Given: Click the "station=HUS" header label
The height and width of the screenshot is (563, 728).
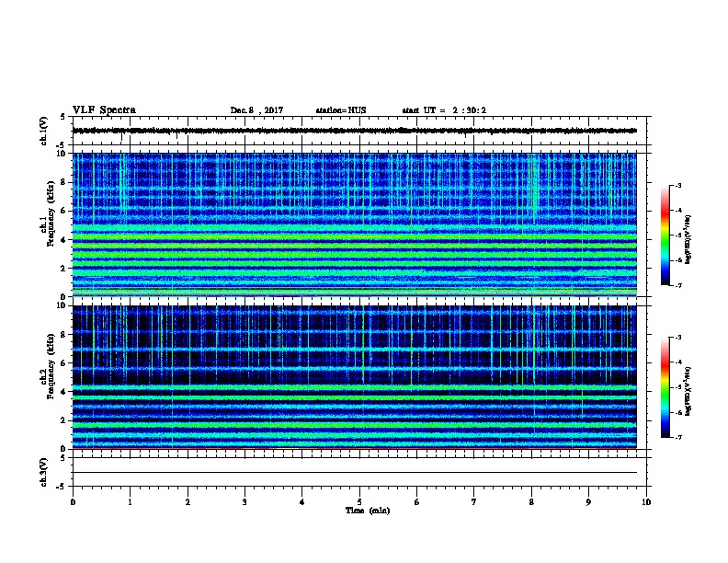Looking at the screenshot, I should point(341,110).
